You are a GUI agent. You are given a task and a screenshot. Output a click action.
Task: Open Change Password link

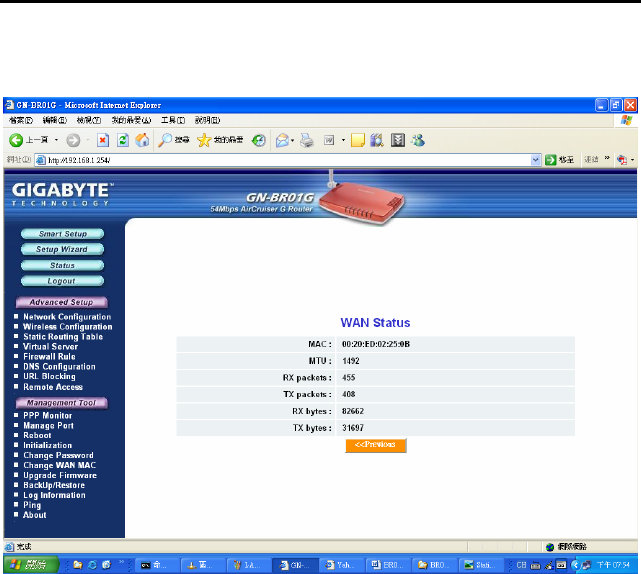(58, 455)
